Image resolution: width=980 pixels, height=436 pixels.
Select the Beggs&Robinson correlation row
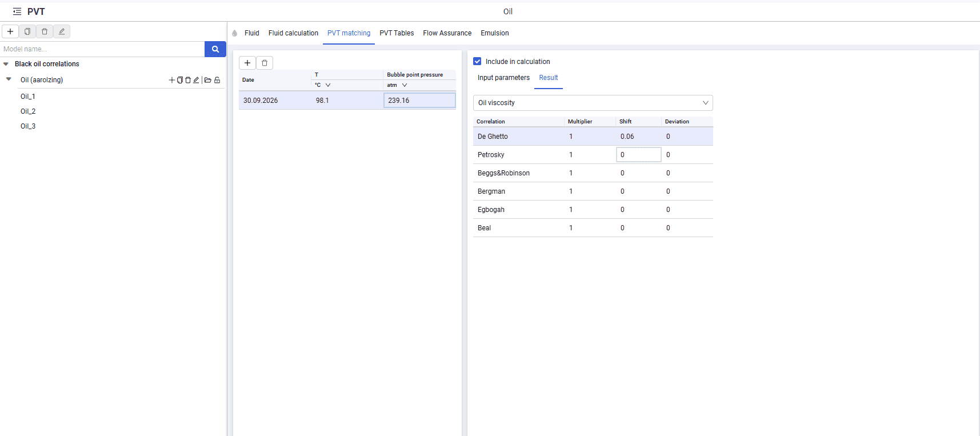point(593,173)
